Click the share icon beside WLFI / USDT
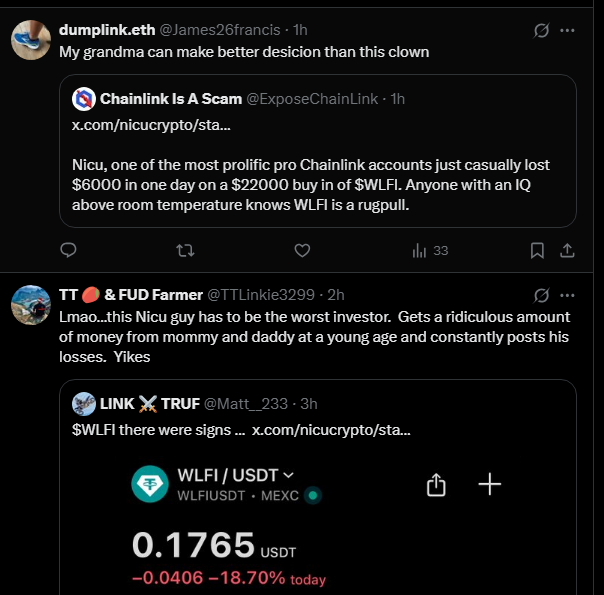Screen dimensions: 604x595 pos(435,485)
